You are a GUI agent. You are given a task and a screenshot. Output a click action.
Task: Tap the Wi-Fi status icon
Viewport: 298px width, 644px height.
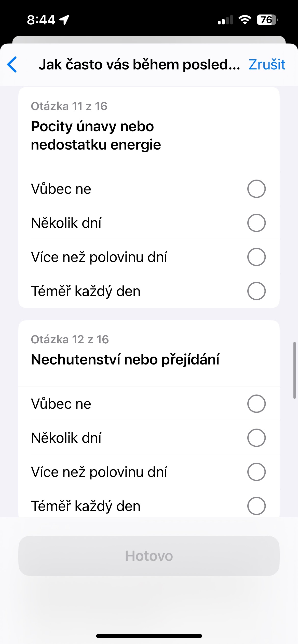245,20
